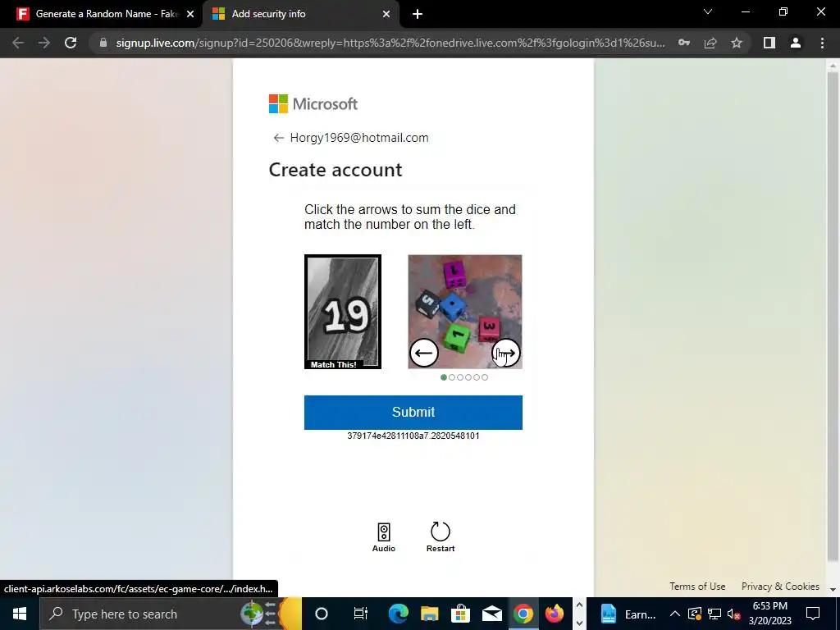This screenshot has width=840, height=630.
Task: Open the notification center
Action: (x=813, y=614)
